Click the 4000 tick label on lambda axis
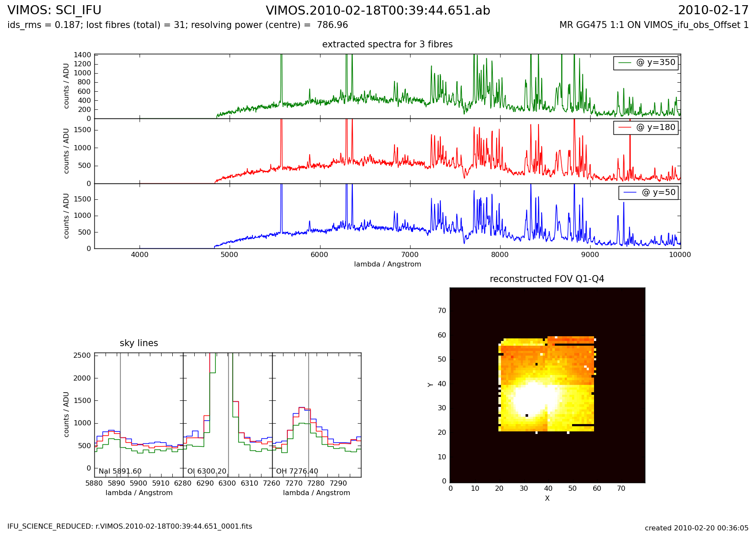The width and height of the screenshot is (756, 536). pos(140,255)
